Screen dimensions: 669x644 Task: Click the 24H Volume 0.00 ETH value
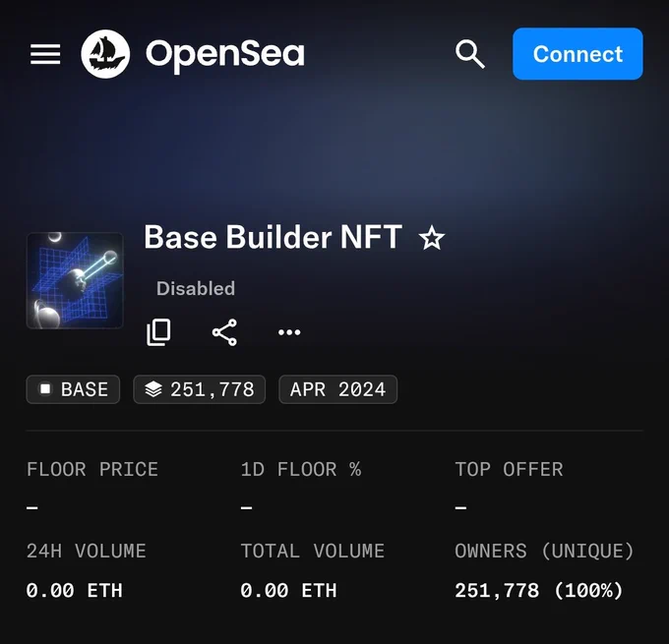(x=74, y=591)
